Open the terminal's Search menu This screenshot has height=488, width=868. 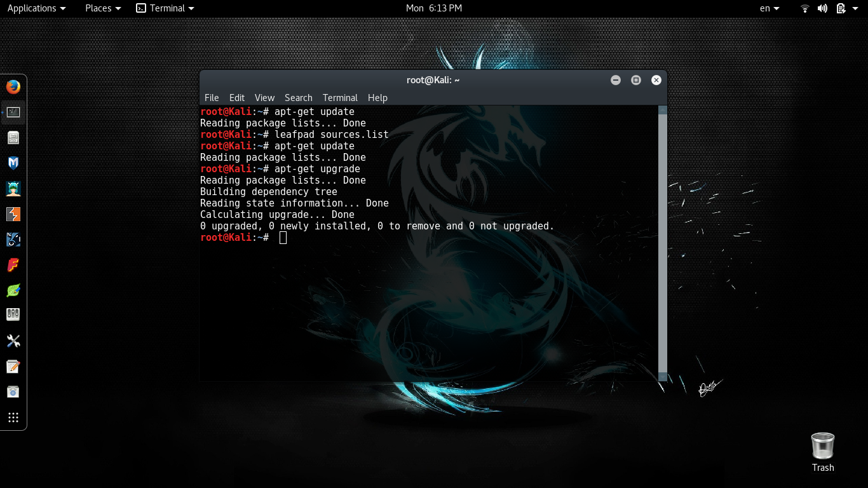298,98
